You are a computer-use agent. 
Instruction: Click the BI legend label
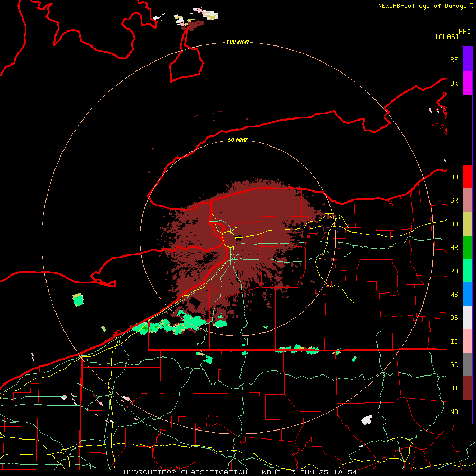(x=454, y=388)
